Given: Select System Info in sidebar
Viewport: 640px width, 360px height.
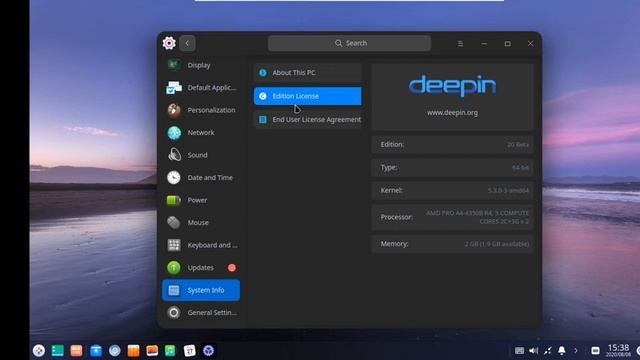Looking at the screenshot, I should pyautogui.click(x=201, y=290).
